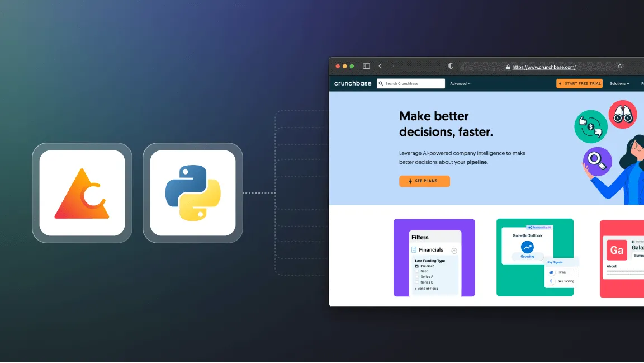Check the Seed checkbox
The image size is (644, 363).
417,271
